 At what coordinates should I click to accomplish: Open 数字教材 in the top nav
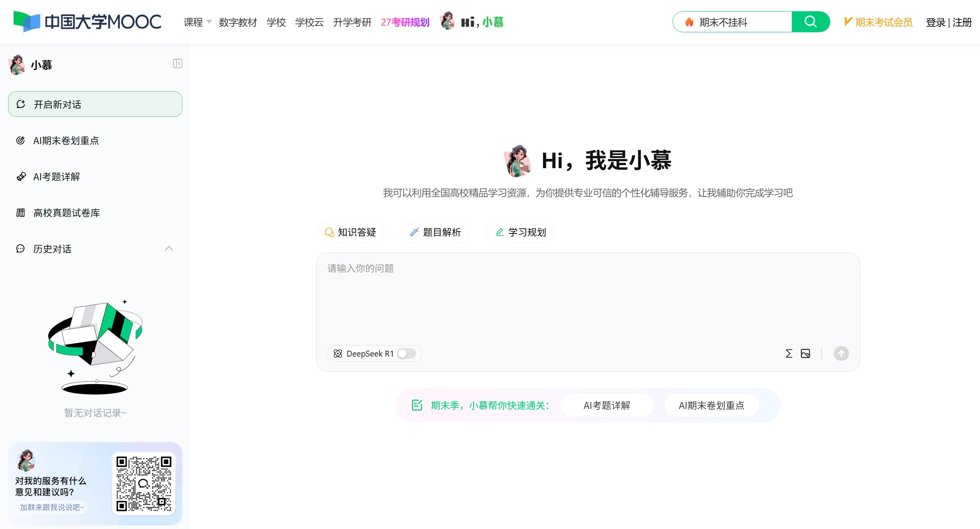tap(238, 22)
